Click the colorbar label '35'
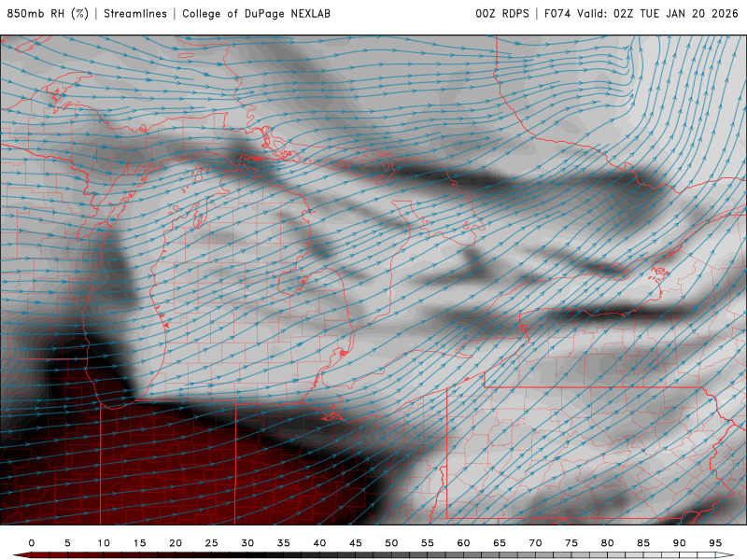The height and width of the screenshot is (560, 747). 284,543
